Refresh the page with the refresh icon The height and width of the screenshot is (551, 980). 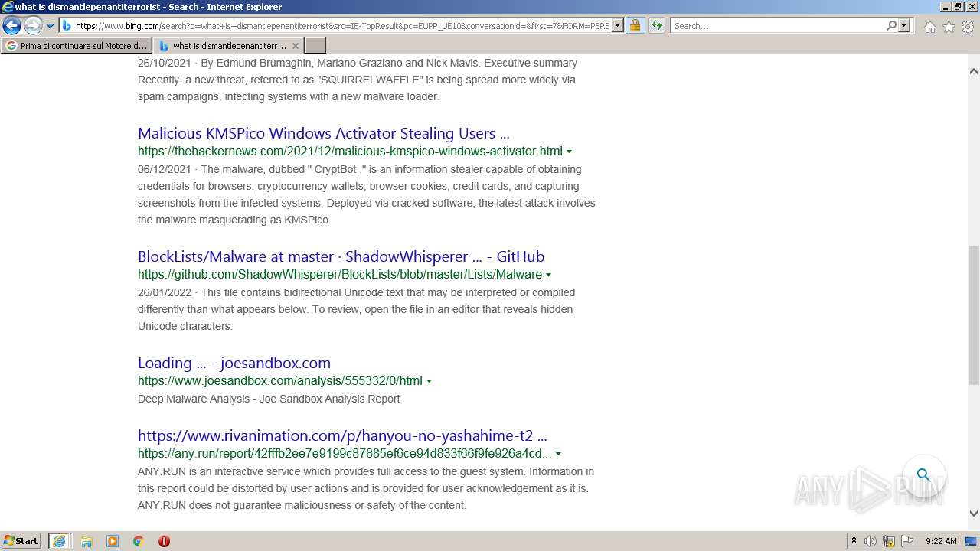pyautogui.click(x=656, y=26)
